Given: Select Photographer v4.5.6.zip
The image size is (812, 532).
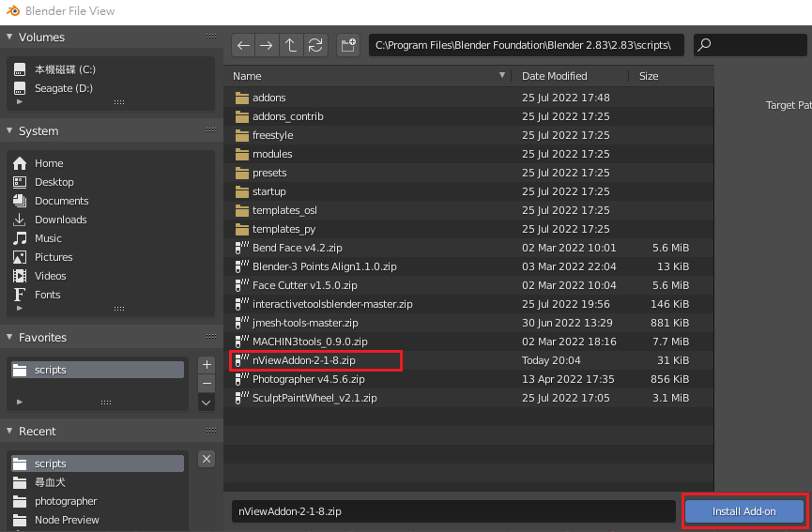Looking at the screenshot, I should (469, 379).
